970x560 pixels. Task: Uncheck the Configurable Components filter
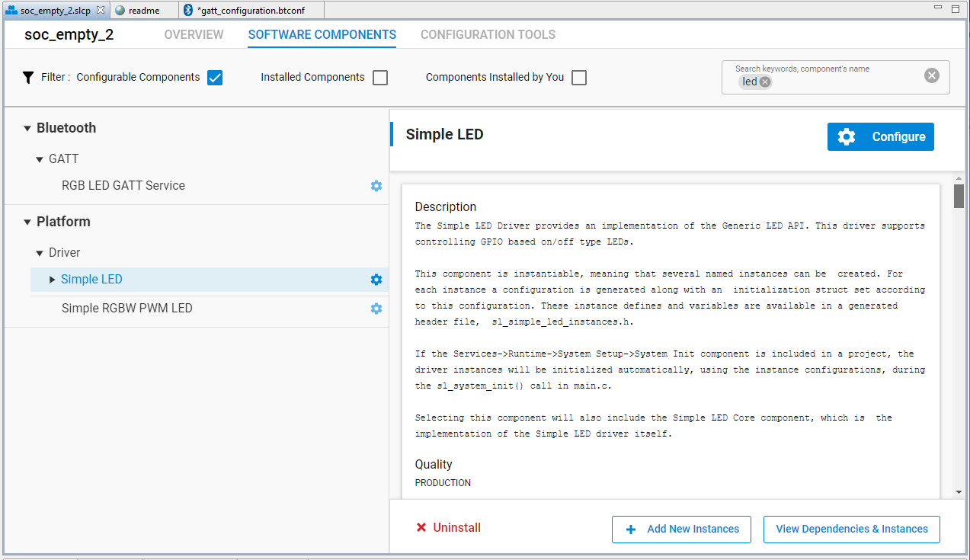[x=214, y=77]
